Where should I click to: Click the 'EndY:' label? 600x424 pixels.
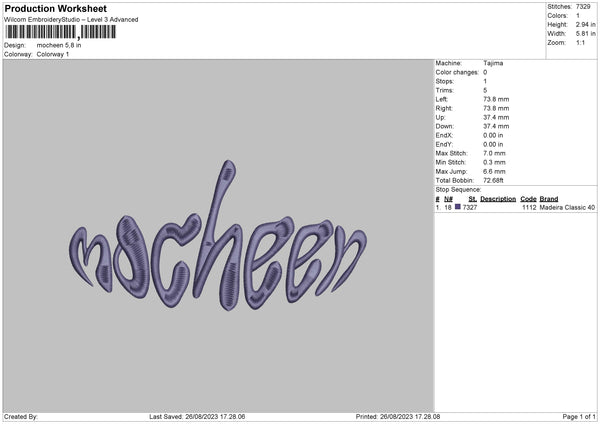(444, 144)
